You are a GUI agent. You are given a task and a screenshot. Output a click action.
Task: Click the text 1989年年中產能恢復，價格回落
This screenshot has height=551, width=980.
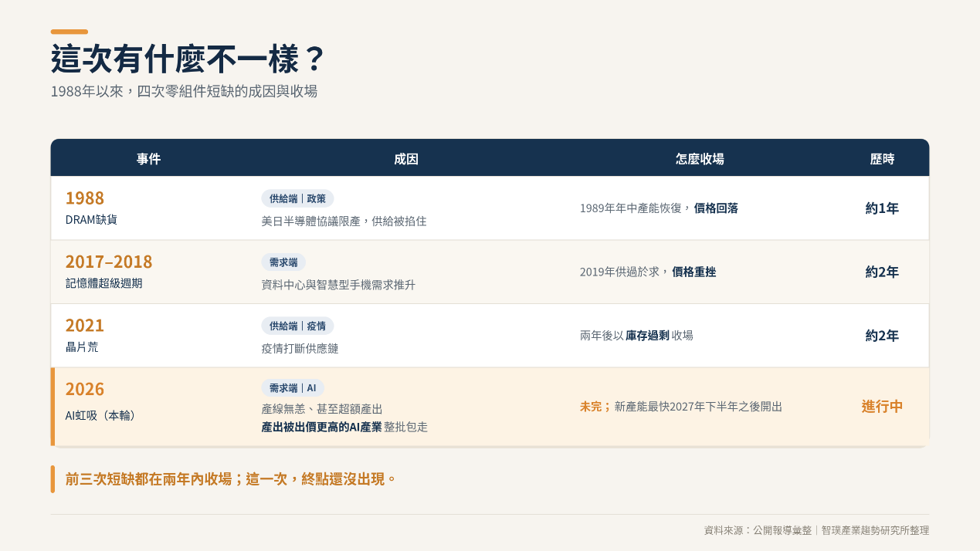pyautogui.click(x=659, y=208)
